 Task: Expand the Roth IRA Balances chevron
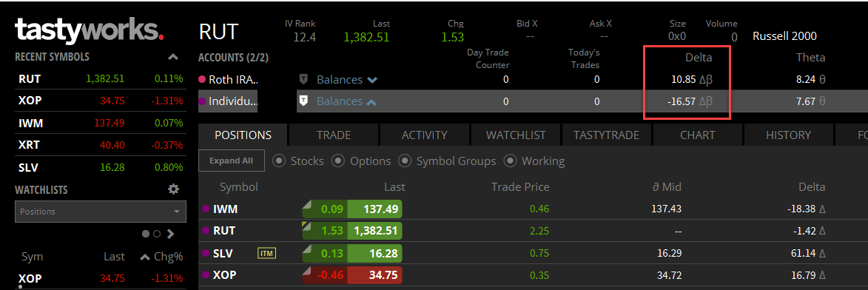point(372,80)
